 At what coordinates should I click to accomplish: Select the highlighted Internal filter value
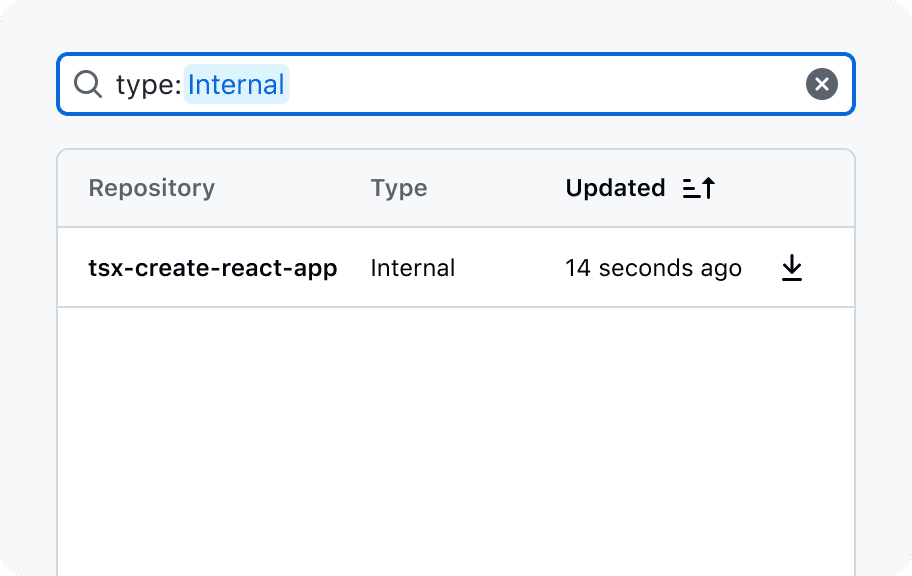pyautogui.click(x=236, y=85)
